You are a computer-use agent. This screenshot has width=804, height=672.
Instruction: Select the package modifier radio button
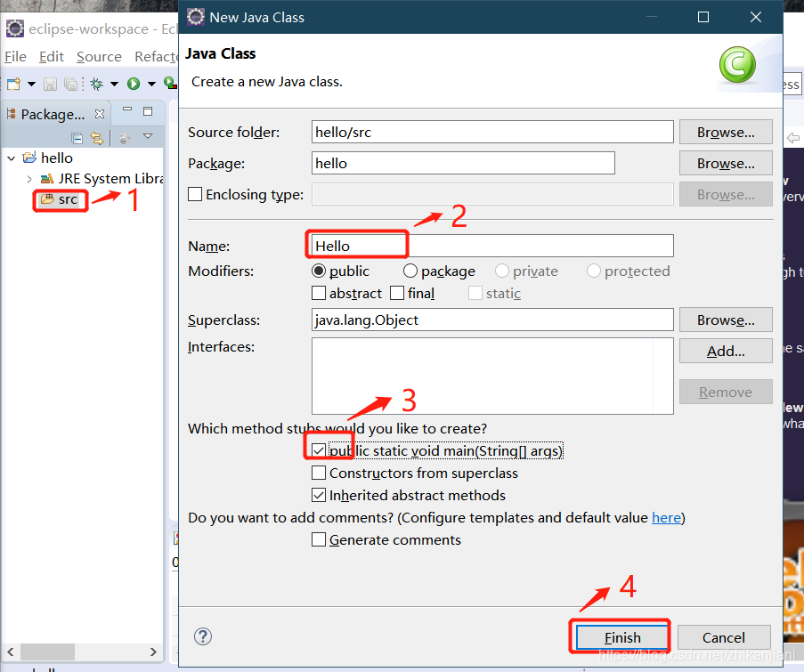tap(410, 271)
